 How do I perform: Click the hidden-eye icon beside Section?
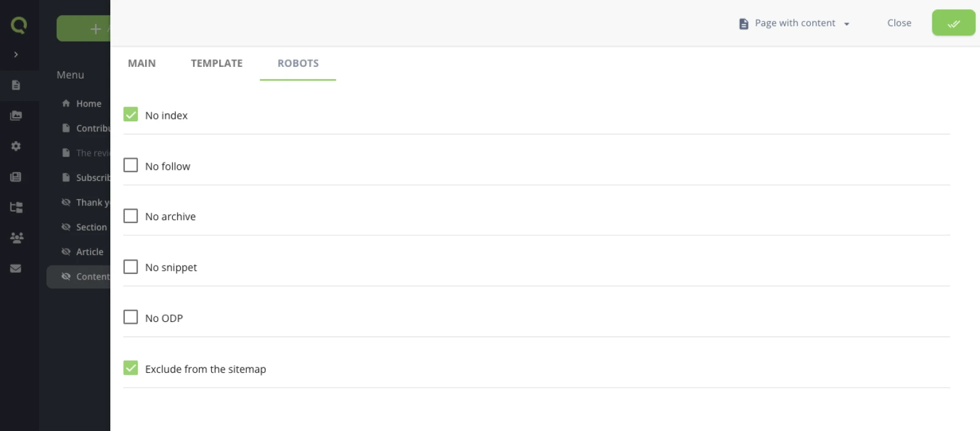tap(66, 227)
